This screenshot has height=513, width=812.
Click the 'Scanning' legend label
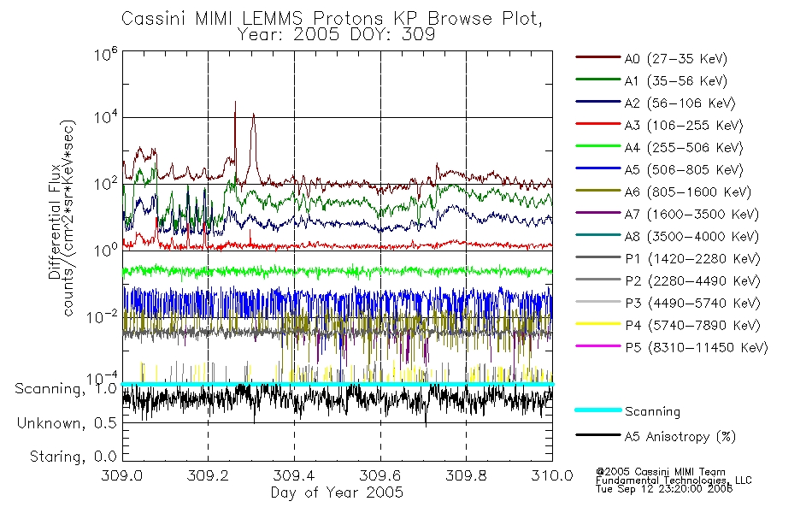click(652, 411)
